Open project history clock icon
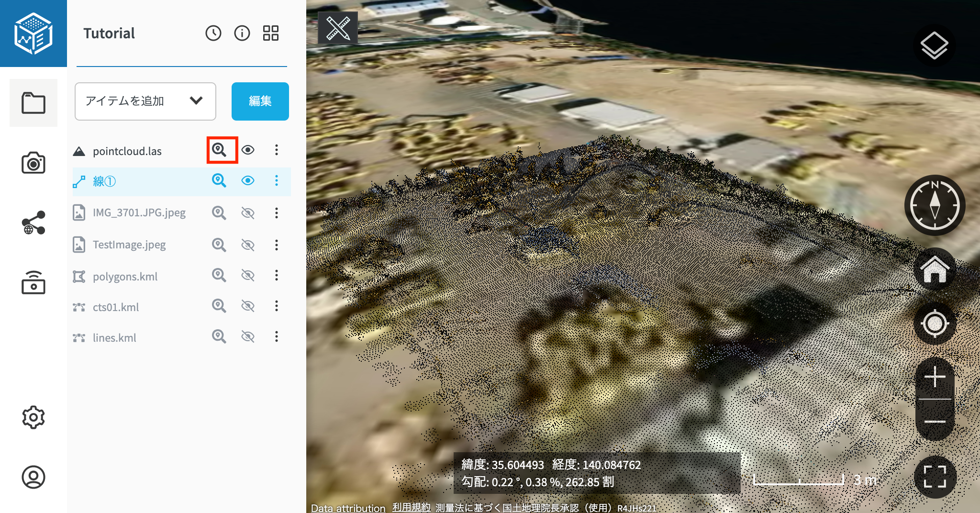The image size is (980, 513). point(213,33)
